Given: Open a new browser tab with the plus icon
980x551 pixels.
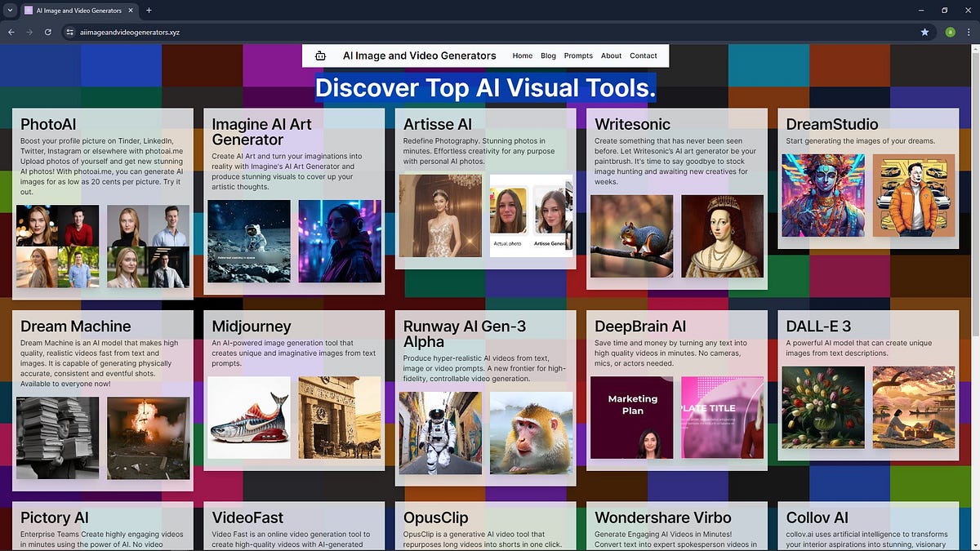Looking at the screenshot, I should (149, 11).
